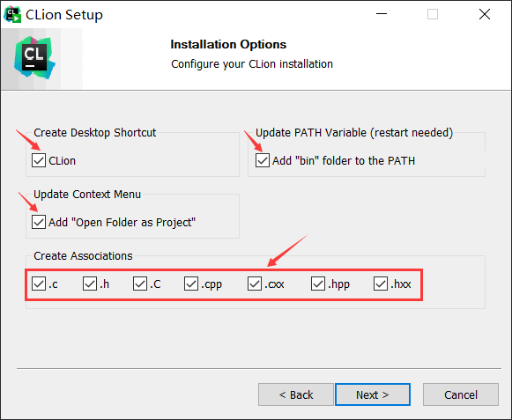Return to the previous page with Back
512x420 pixels.
tap(296, 394)
